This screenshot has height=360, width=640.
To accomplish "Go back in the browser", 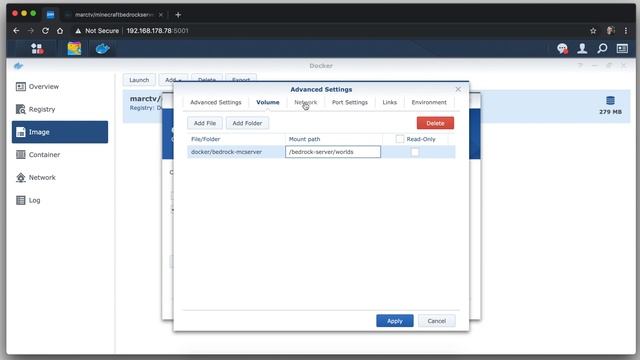I will (x=16, y=31).
